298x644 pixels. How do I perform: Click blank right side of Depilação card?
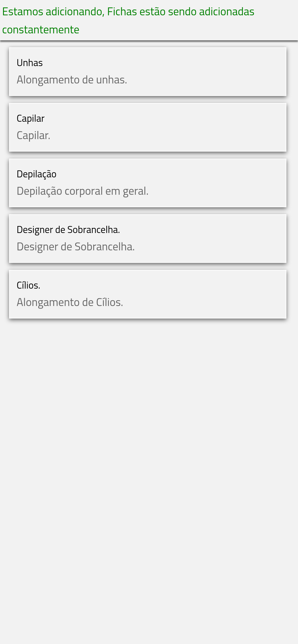225,183
